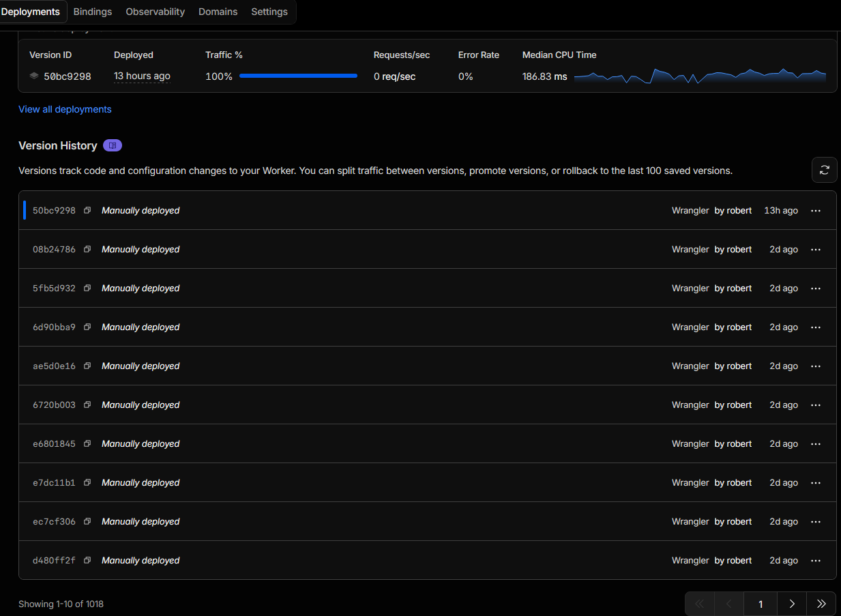This screenshot has width=841, height=616.
Task: Open actions menu for version 6720b003
Action: coord(816,405)
